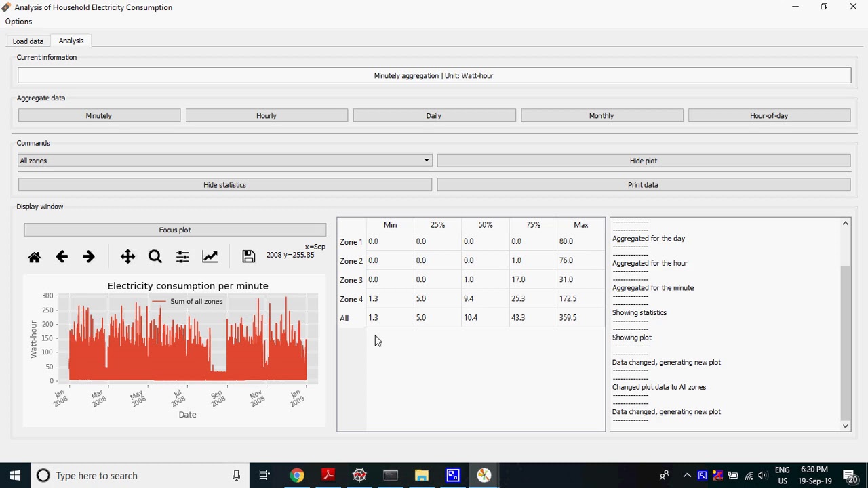Aggregate data Daily
The width and height of the screenshot is (868, 488).
434,116
